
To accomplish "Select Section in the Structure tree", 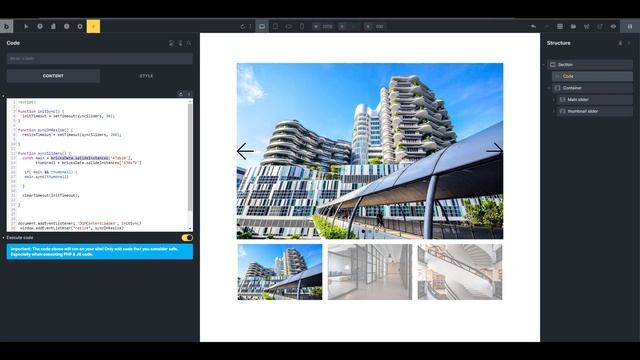I will pos(590,64).
